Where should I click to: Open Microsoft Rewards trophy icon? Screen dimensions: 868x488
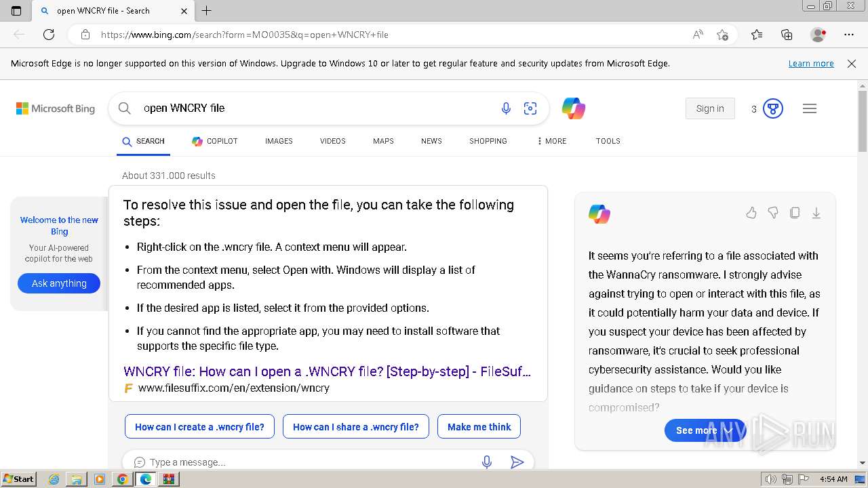click(773, 108)
